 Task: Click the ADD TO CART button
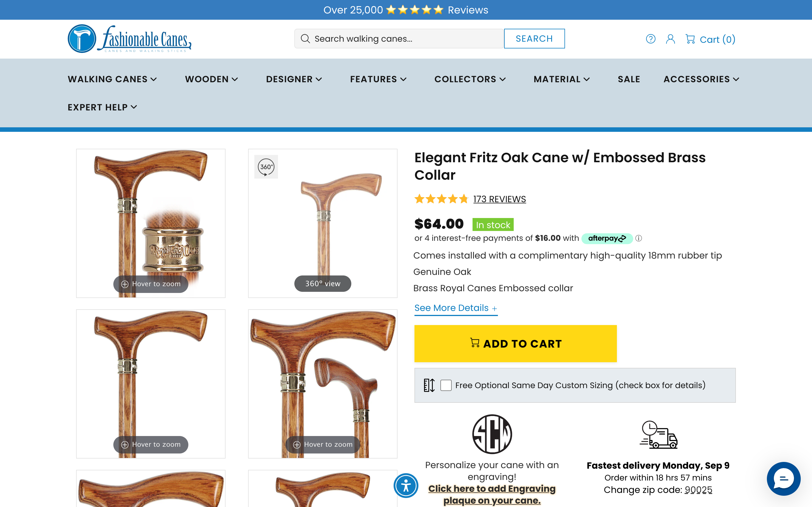tap(515, 343)
